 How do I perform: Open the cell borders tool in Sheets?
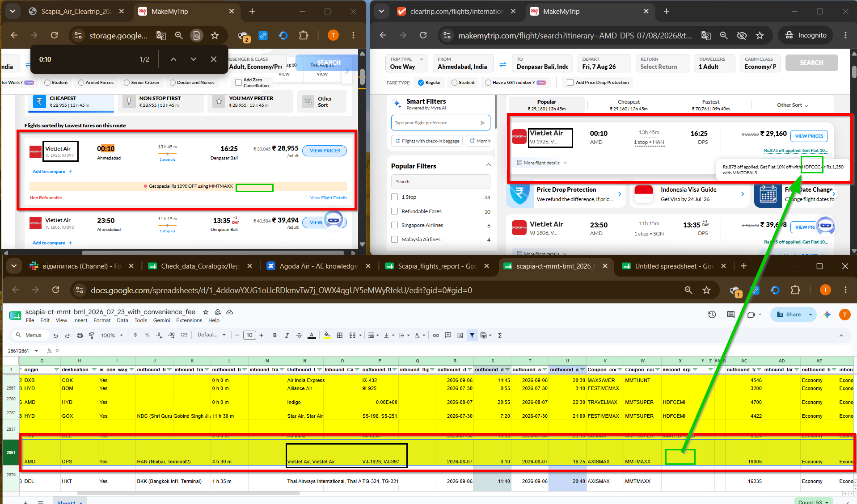pyautogui.click(x=340, y=335)
